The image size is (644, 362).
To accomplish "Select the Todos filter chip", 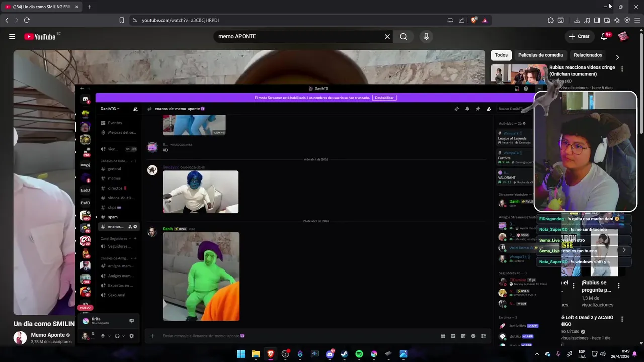I will point(501,55).
